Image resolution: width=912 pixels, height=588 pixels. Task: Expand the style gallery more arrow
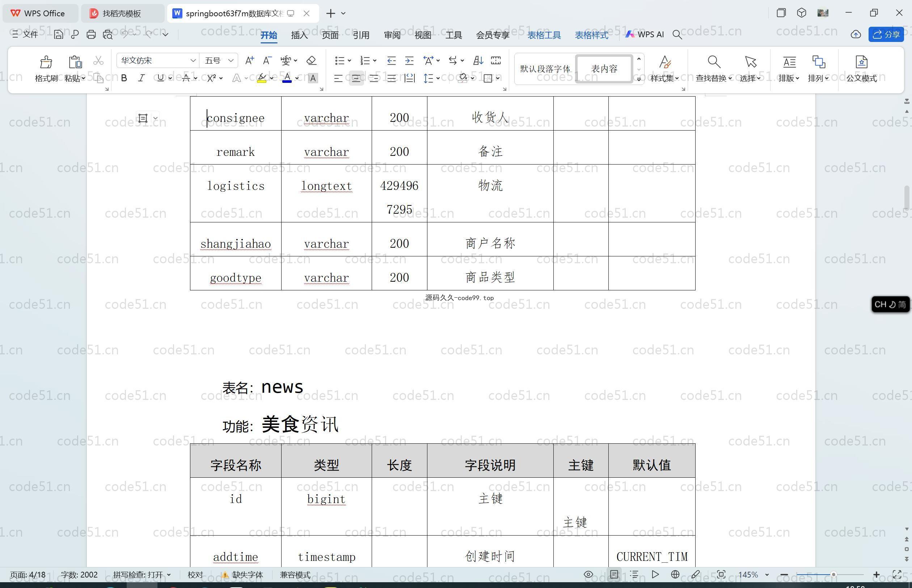pos(638,79)
